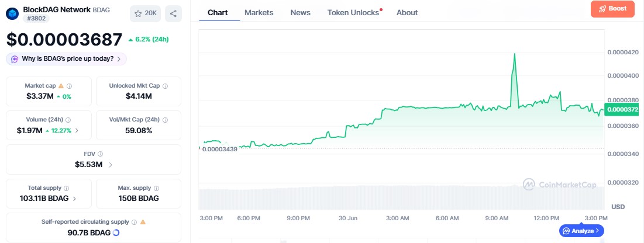
Task: Click the Boost button
Action: click(612, 9)
